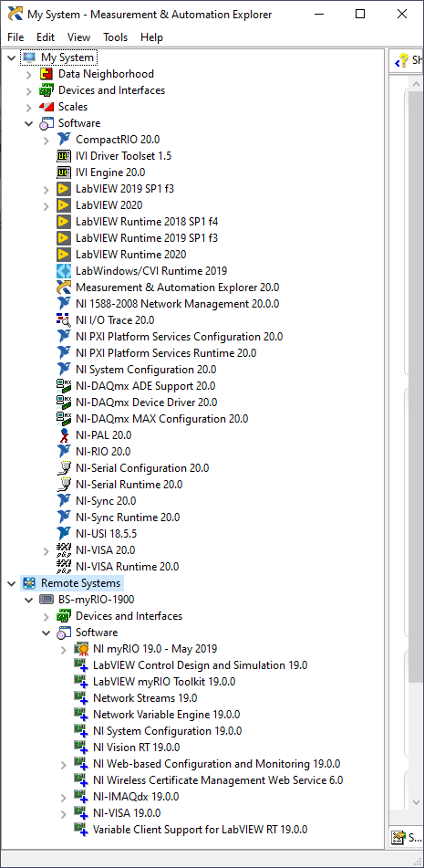Click the Network Streams 19.0 icon
424x868 pixels.
(x=82, y=698)
